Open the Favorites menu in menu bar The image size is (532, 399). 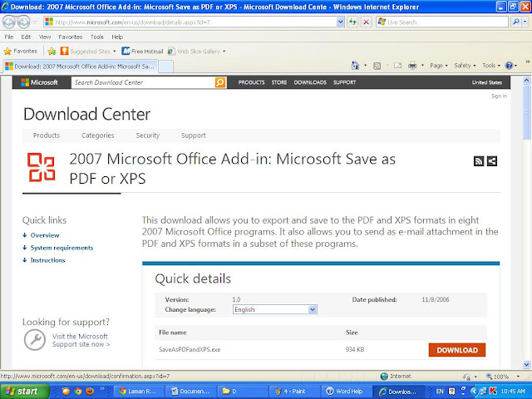[x=70, y=37]
